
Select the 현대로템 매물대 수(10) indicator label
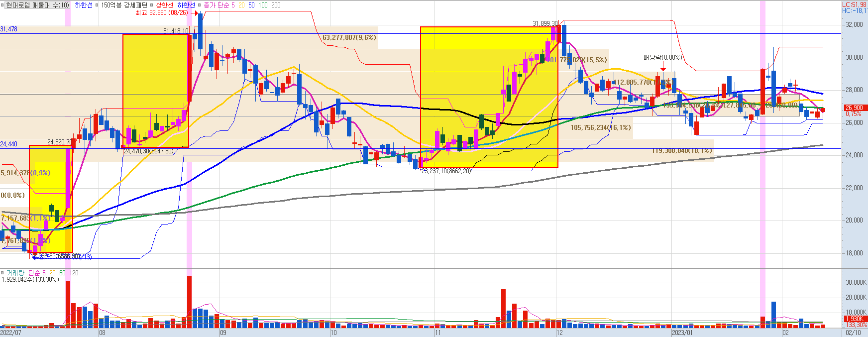pyautogui.click(x=38, y=5)
